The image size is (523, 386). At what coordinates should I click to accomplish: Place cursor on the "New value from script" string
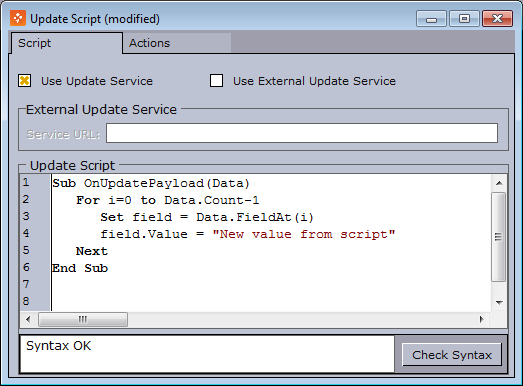click(x=304, y=234)
